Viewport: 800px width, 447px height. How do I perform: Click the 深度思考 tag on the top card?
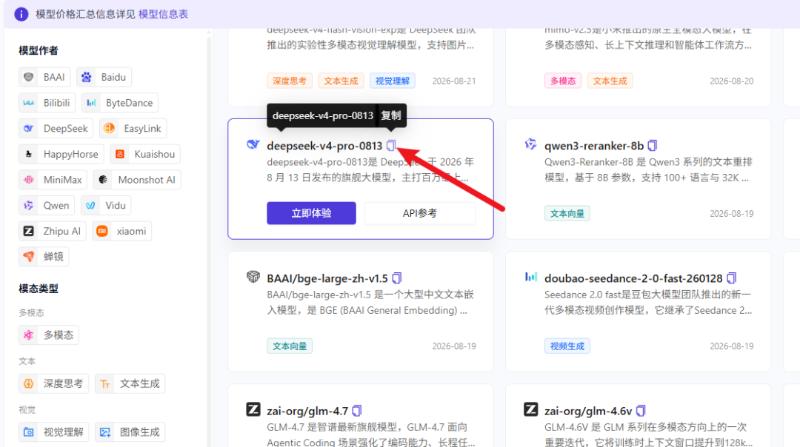[x=289, y=81]
